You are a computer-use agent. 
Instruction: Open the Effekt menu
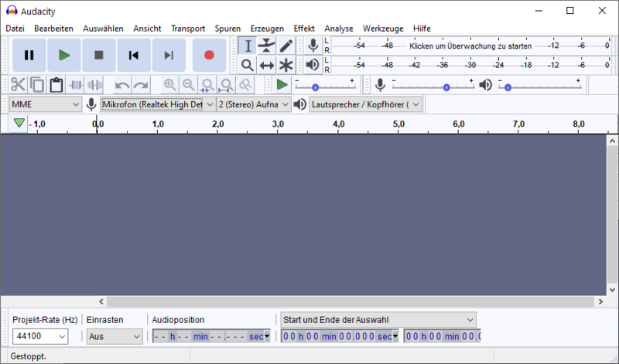[x=304, y=29]
